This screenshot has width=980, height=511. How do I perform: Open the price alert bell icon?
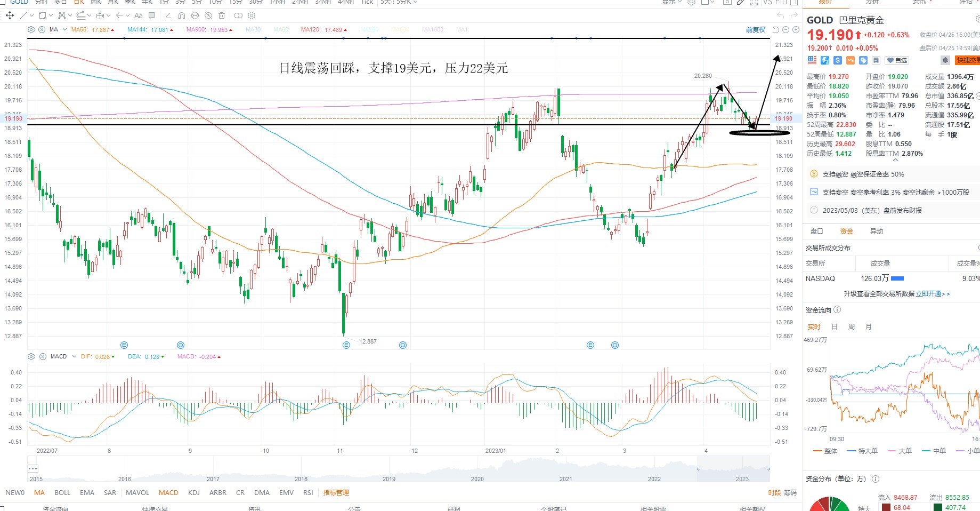pyautogui.click(x=945, y=60)
